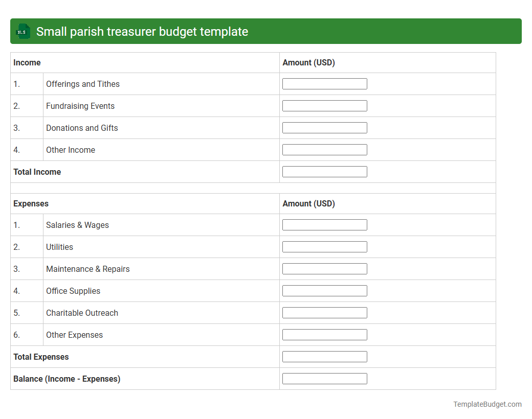Click the Offerings and Tithes amount field

pyautogui.click(x=324, y=83)
